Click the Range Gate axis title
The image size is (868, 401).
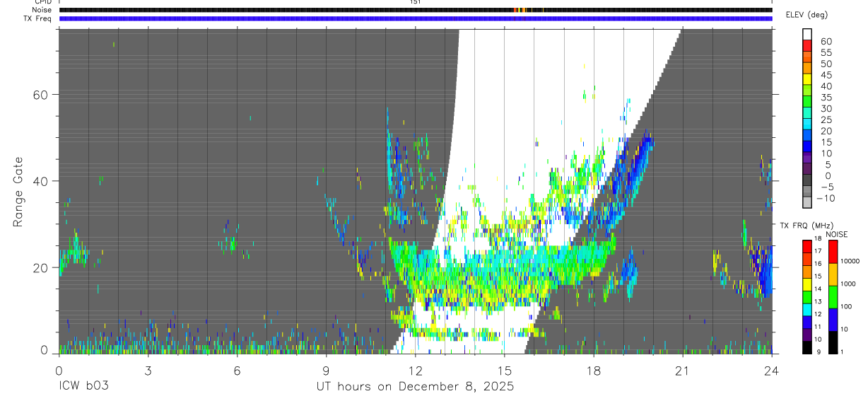pos(19,191)
